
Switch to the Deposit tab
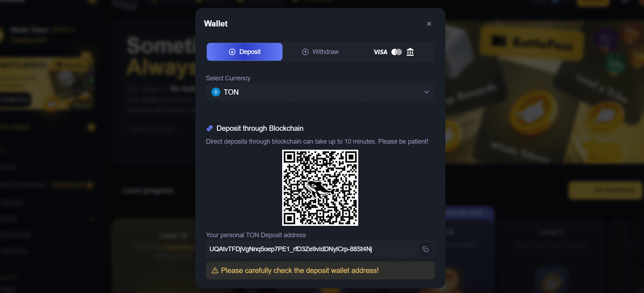click(245, 52)
